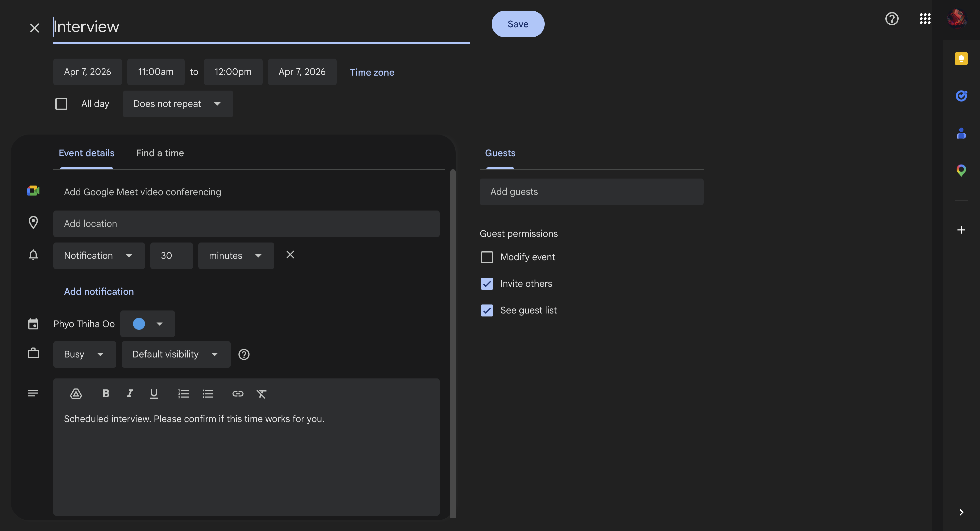The width and height of the screenshot is (980, 531).
Task: Insert a link in description
Action: [238, 394]
